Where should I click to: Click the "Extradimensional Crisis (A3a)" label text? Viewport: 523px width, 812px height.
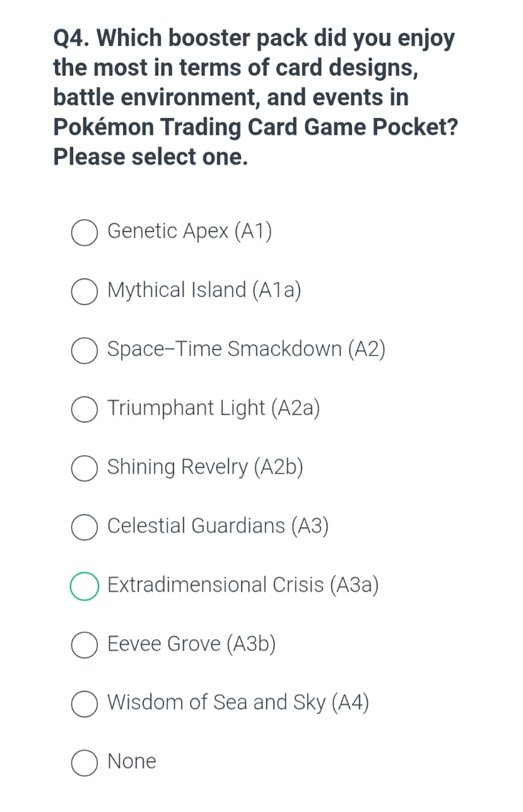[x=243, y=585]
